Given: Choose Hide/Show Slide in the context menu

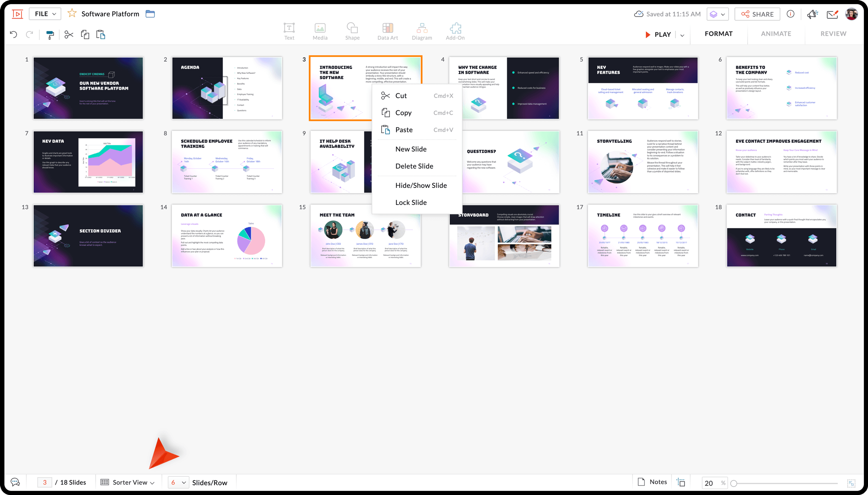Looking at the screenshot, I should point(421,185).
